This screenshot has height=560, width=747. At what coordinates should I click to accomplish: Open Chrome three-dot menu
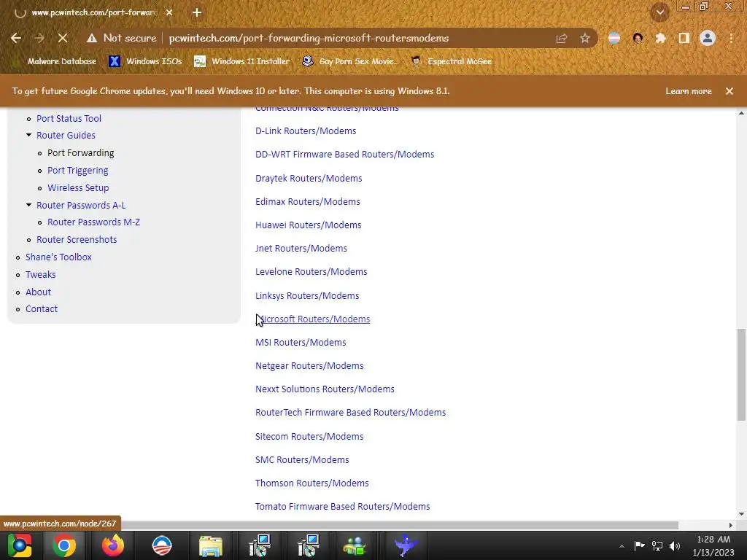[x=731, y=38]
